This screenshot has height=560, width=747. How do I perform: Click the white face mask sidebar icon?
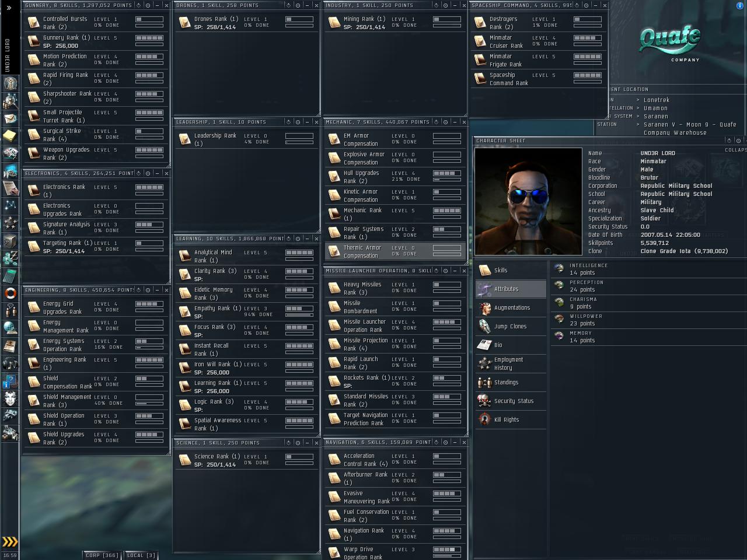[x=10, y=398]
